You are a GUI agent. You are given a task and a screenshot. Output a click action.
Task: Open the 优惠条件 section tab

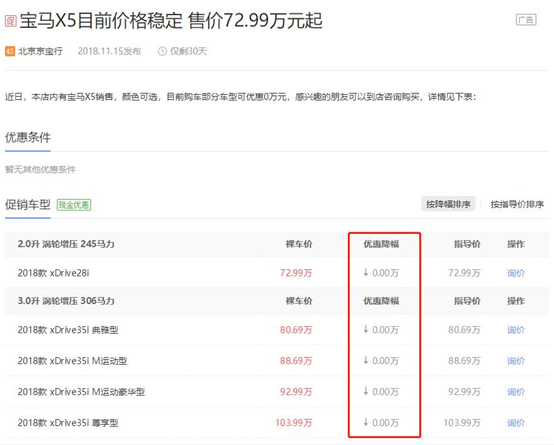pos(28,137)
